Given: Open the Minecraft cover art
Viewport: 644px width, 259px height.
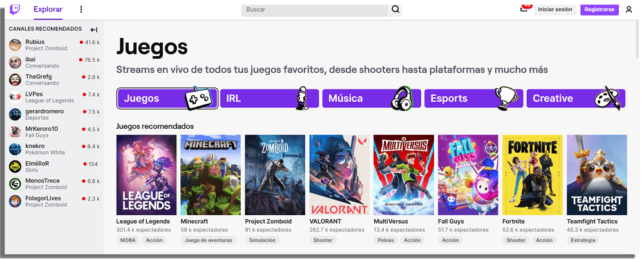Looking at the screenshot, I should (211, 175).
